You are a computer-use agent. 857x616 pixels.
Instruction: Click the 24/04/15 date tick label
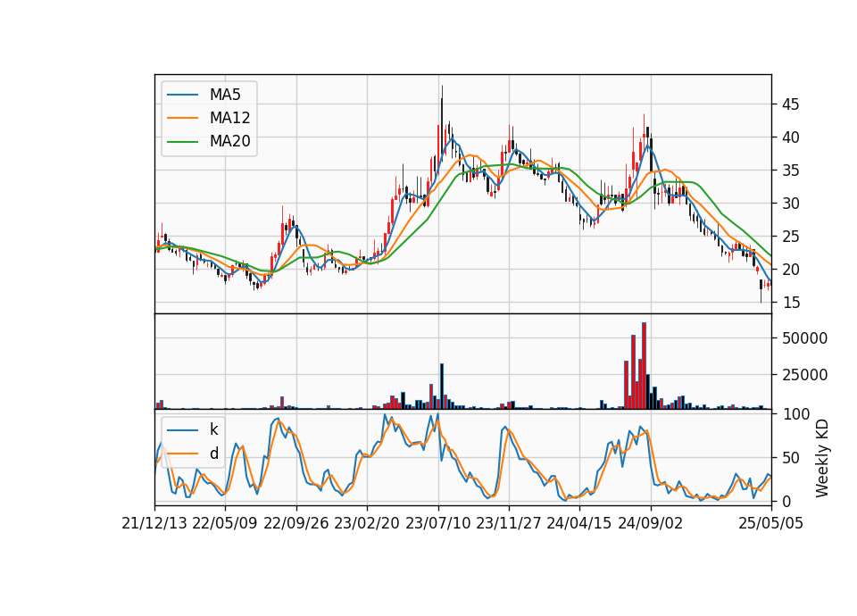tap(579, 523)
